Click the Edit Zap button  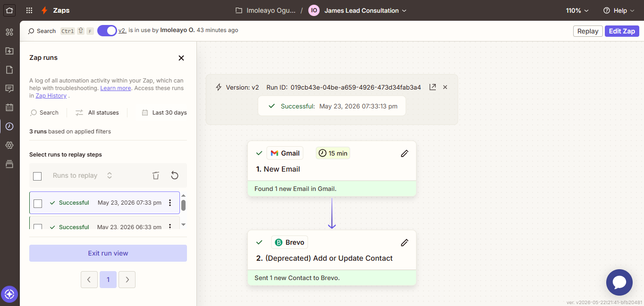(x=622, y=31)
